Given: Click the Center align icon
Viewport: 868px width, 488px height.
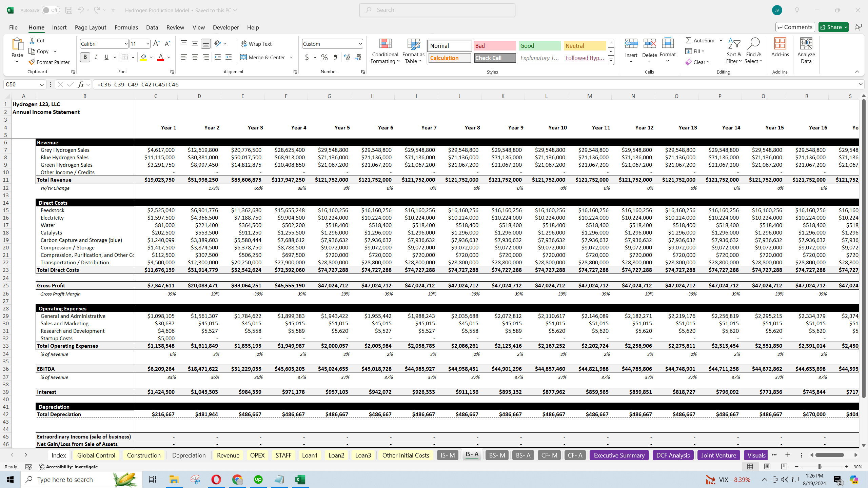Looking at the screenshot, I should click(x=195, y=57).
